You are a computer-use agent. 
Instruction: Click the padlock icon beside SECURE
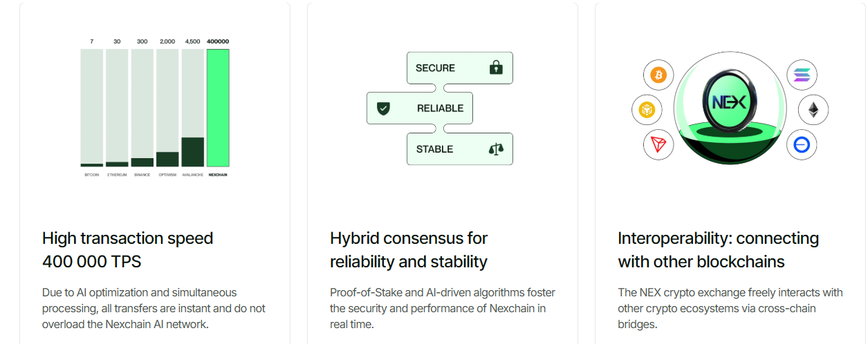[495, 68]
